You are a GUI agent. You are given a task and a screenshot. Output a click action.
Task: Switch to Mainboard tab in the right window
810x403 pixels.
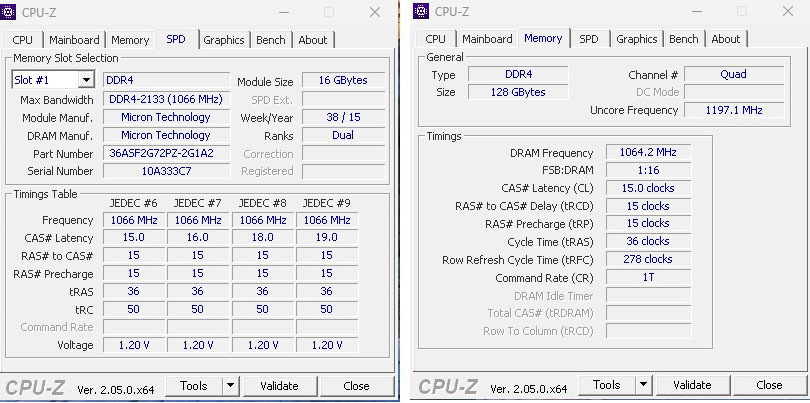(488, 39)
